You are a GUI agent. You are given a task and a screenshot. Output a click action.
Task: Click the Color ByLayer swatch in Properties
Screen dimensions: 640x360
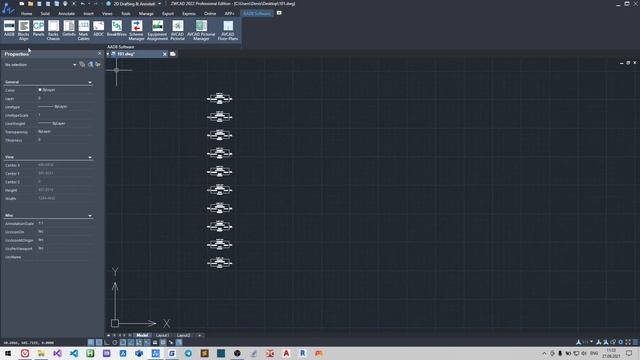40,90
